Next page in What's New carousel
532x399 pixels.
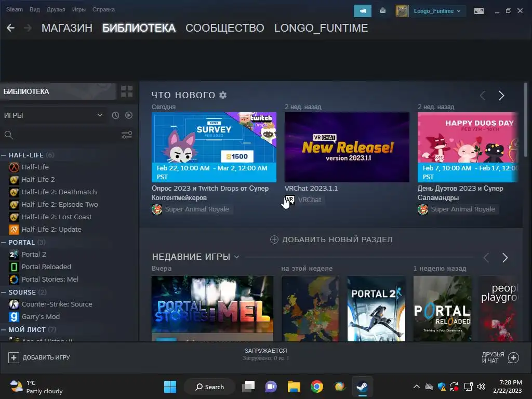pos(501,96)
